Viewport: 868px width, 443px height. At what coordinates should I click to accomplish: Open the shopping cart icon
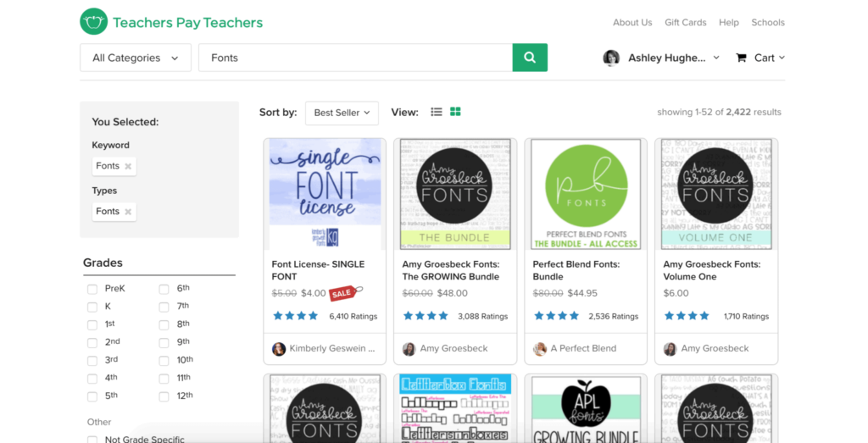tap(741, 58)
